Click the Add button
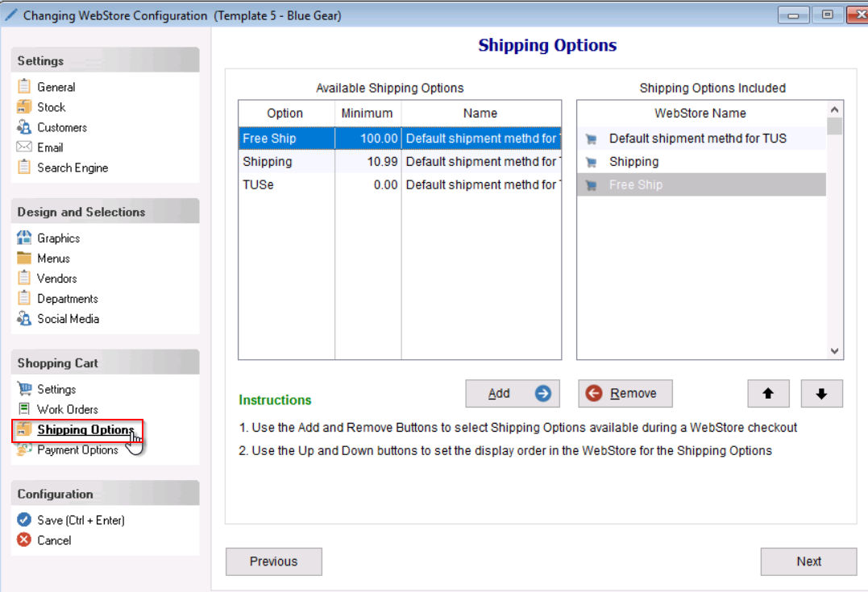868x592 pixels. point(513,393)
